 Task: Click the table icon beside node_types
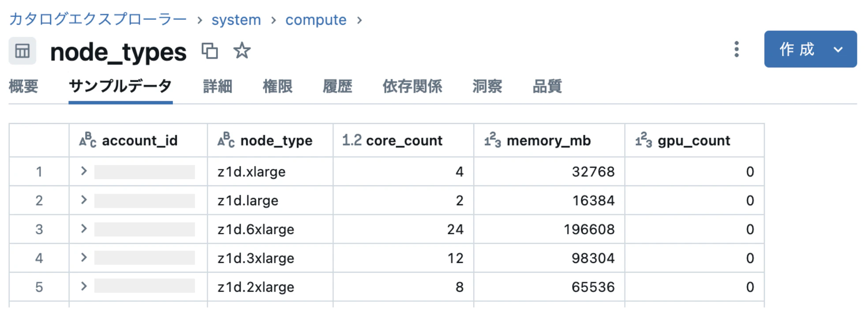coord(22,51)
